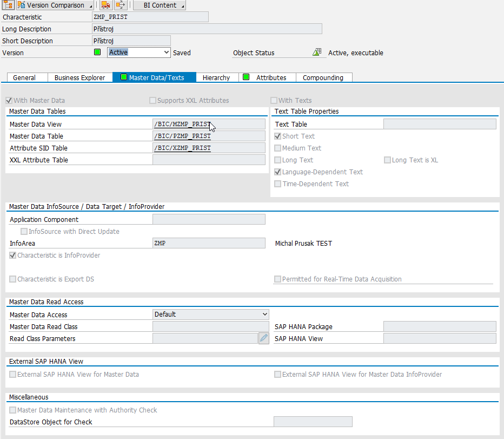
Task: Click the transport truck icon in toolbar
Action: 107,5
